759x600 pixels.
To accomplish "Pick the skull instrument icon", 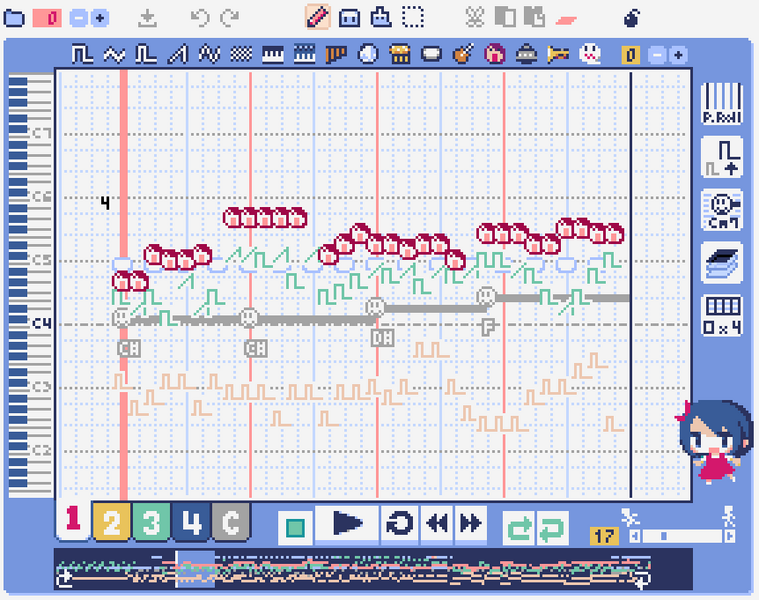I will pos(590,54).
